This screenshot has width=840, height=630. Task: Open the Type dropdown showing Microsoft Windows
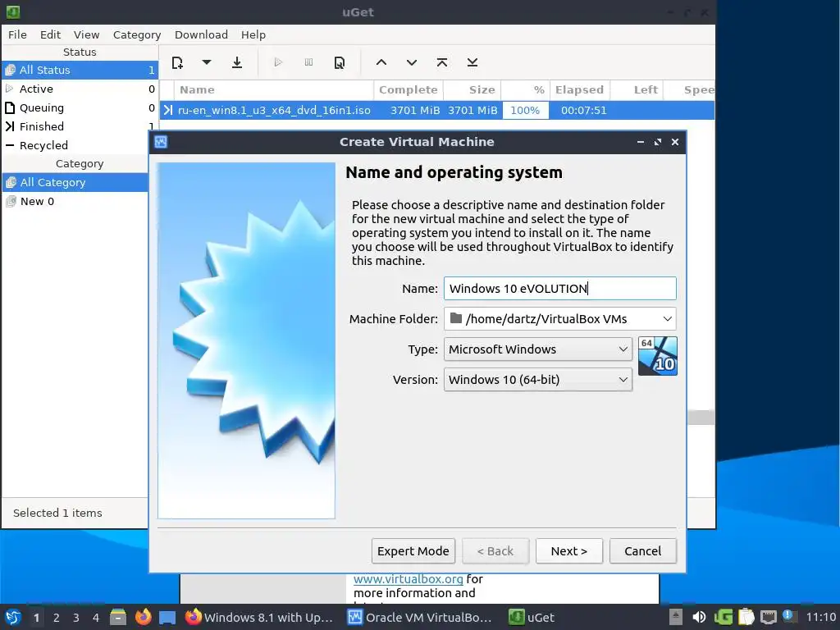(538, 349)
